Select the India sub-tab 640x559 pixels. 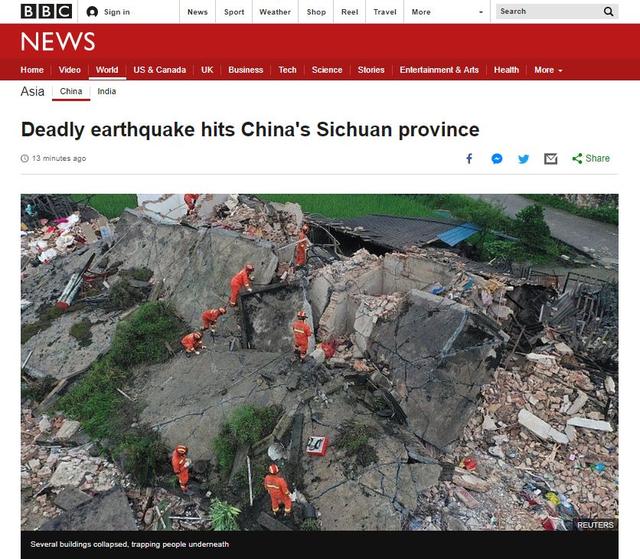[107, 91]
